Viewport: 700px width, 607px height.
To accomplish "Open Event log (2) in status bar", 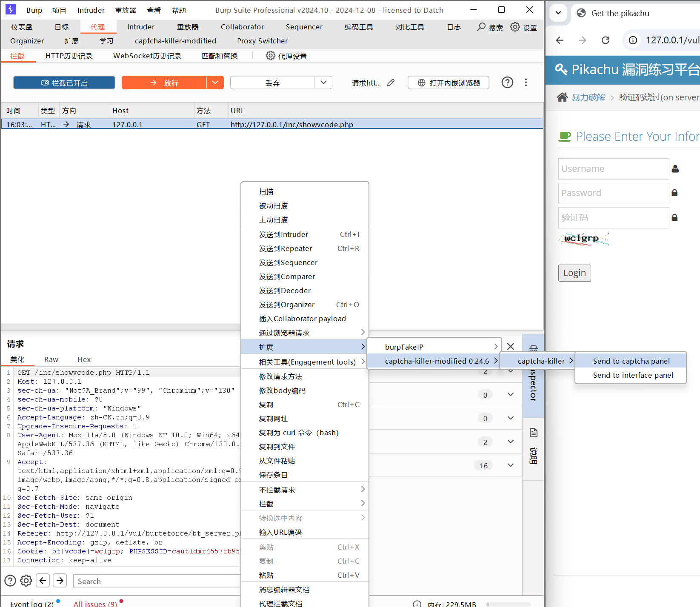I will 32,604.
